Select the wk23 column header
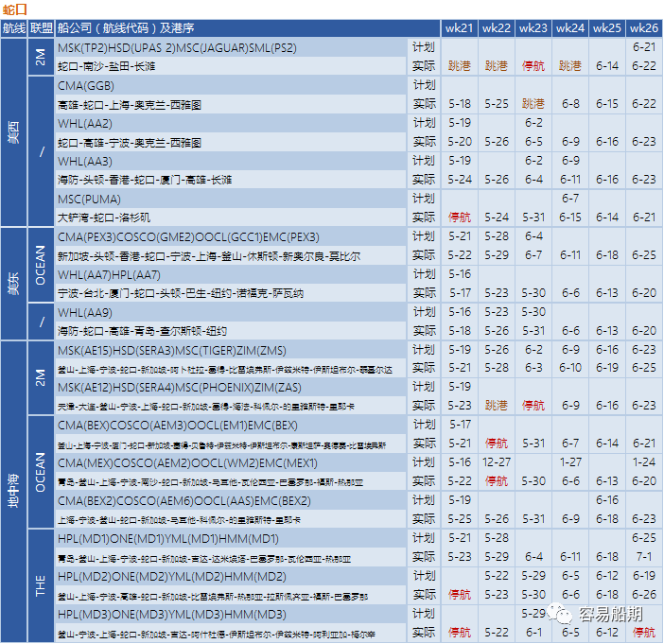 [533, 28]
